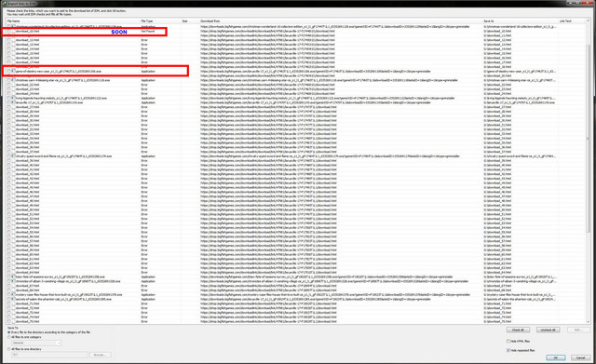The height and width of the screenshot is (364, 596).
Task: Check the download_13.html row checkbox
Action: pyautogui.click(x=9, y=45)
